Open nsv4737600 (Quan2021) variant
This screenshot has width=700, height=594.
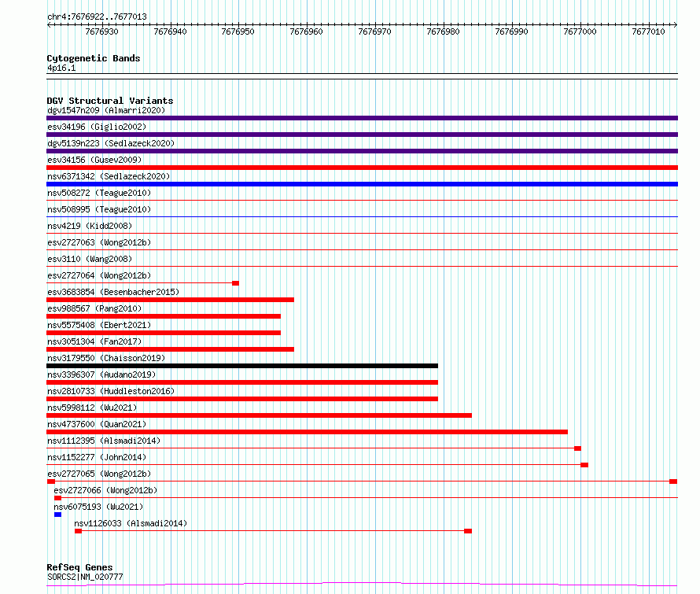point(97,424)
